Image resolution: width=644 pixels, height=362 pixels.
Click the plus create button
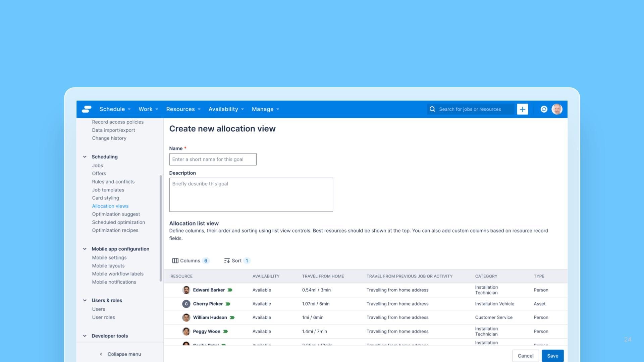click(x=522, y=109)
